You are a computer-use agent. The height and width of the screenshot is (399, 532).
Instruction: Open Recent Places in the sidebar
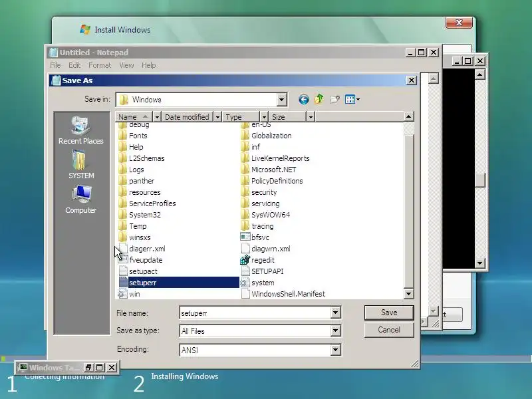(x=80, y=130)
